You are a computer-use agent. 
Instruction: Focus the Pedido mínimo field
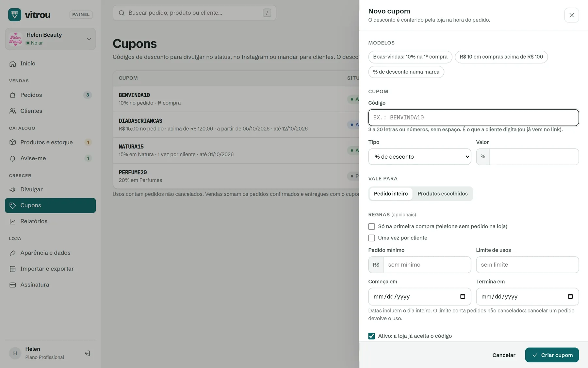pos(427,265)
